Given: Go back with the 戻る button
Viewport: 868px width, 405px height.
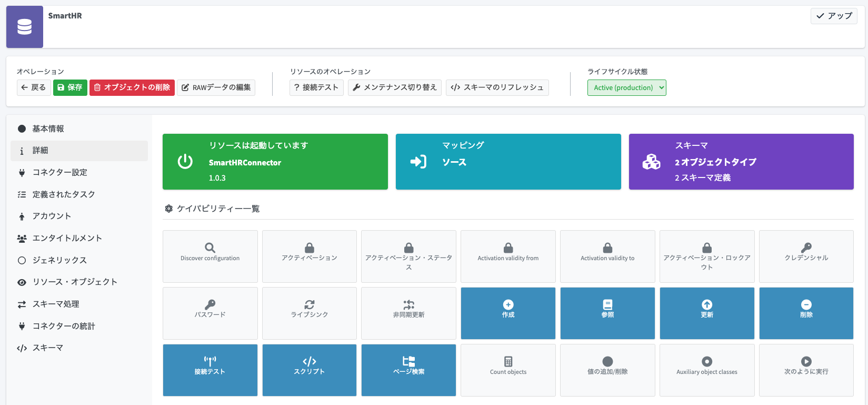Looking at the screenshot, I should tap(34, 87).
